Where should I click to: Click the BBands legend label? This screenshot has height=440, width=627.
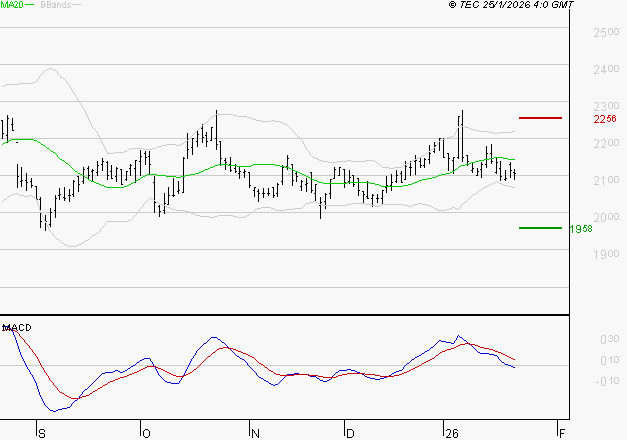click(x=55, y=5)
